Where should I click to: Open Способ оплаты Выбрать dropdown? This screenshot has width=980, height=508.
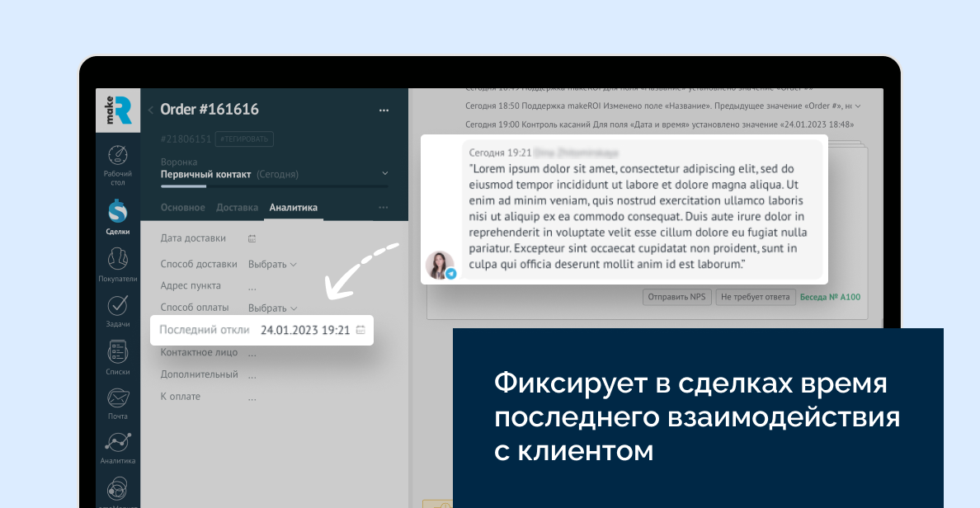click(272, 308)
